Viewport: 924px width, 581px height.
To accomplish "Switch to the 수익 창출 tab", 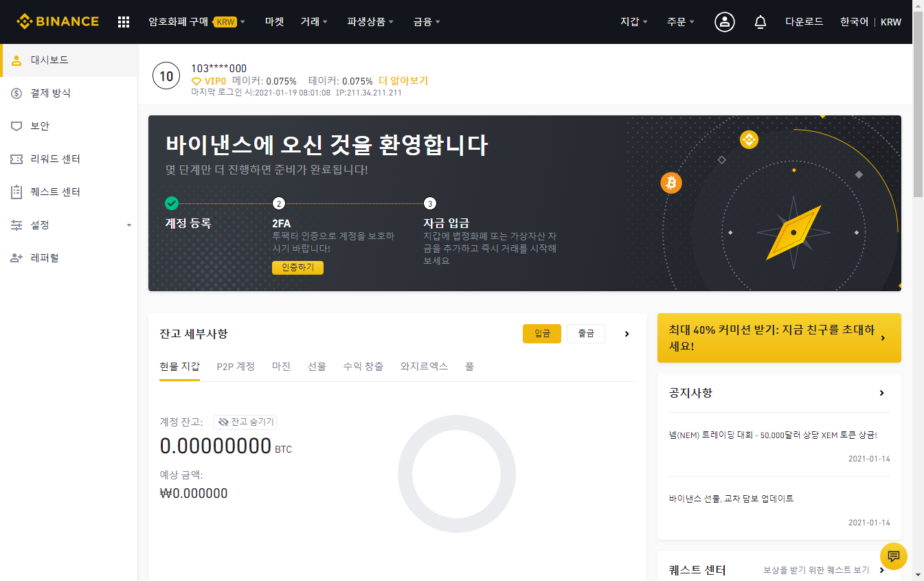I will tap(363, 367).
